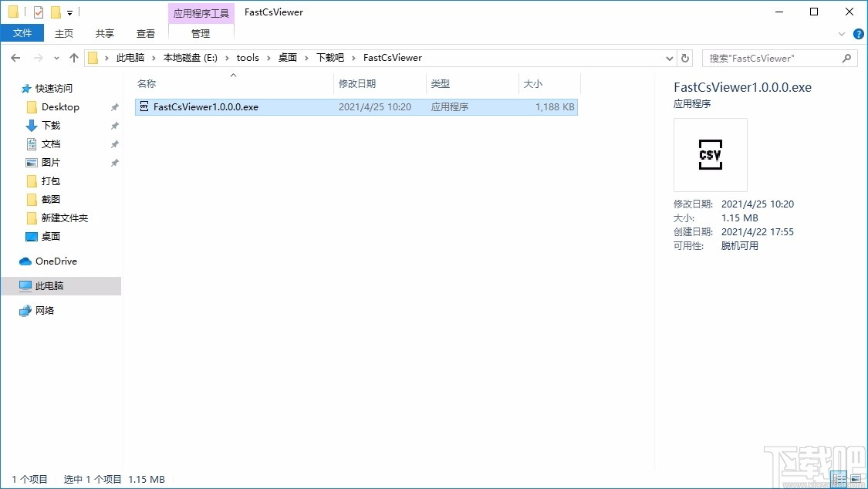This screenshot has height=489, width=868.
Task: Switch to details view via status bar icon
Action: point(839,479)
